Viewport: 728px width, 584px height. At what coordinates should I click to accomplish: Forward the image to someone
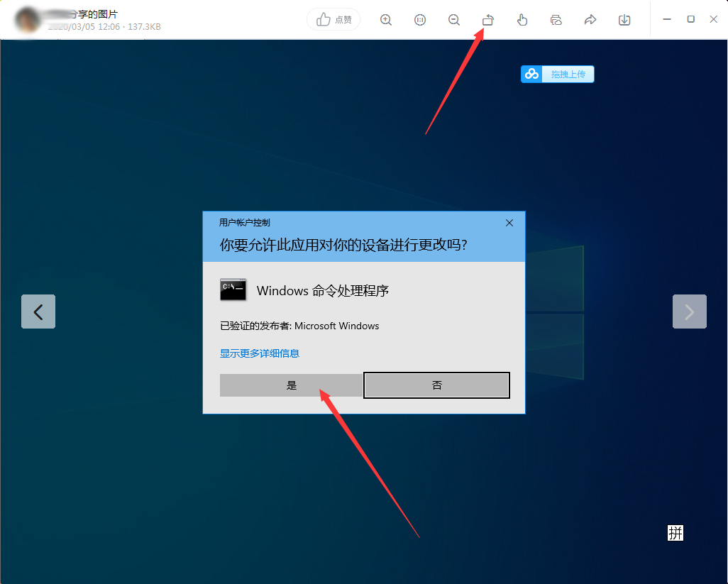[590, 20]
